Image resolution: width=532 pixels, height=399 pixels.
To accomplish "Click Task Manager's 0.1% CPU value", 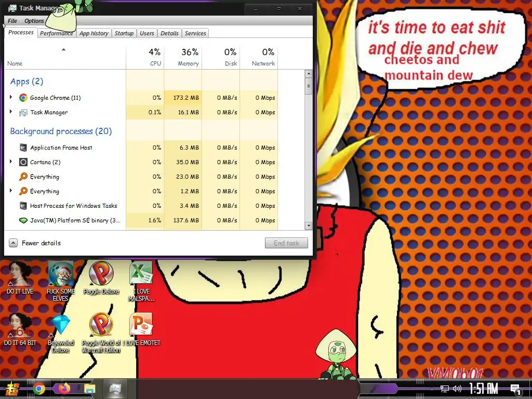I will tap(155, 112).
